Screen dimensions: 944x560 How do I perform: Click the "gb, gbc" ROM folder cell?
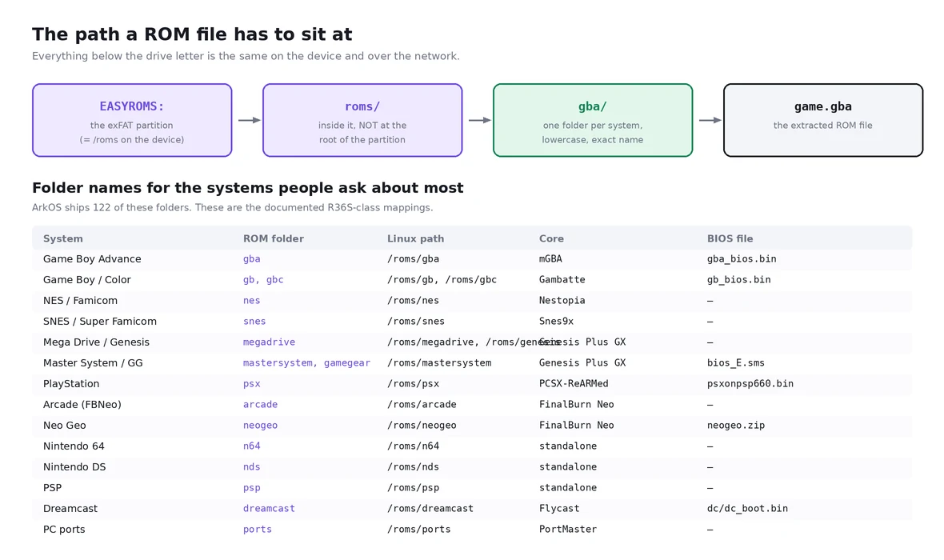pyautogui.click(x=263, y=280)
